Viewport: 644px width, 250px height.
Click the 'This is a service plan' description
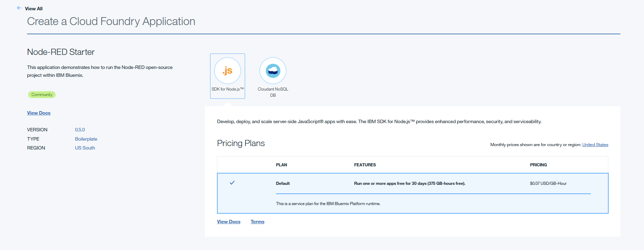click(x=328, y=204)
